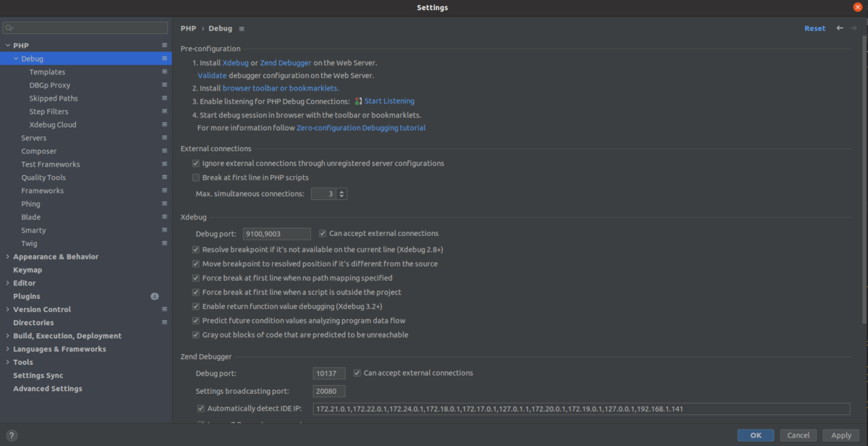The width and height of the screenshot is (868, 446).
Task: Toggle Resolve breakpoint if not available checkbox
Action: click(195, 249)
